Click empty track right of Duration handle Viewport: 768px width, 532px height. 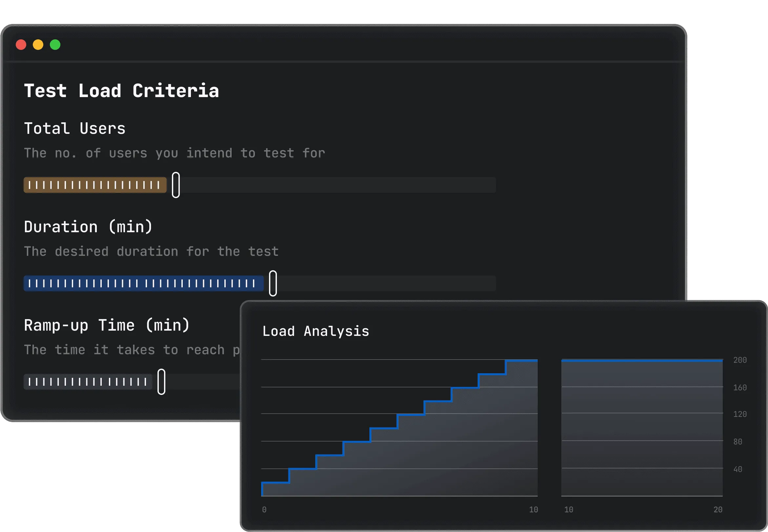pyautogui.click(x=383, y=283)
